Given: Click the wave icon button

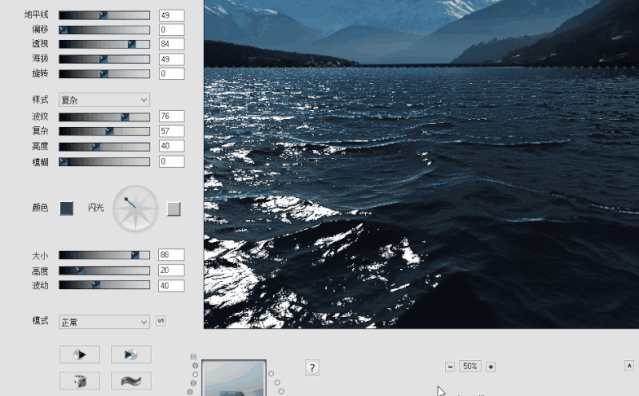Looking at the screenshot, I should (131, 381).
